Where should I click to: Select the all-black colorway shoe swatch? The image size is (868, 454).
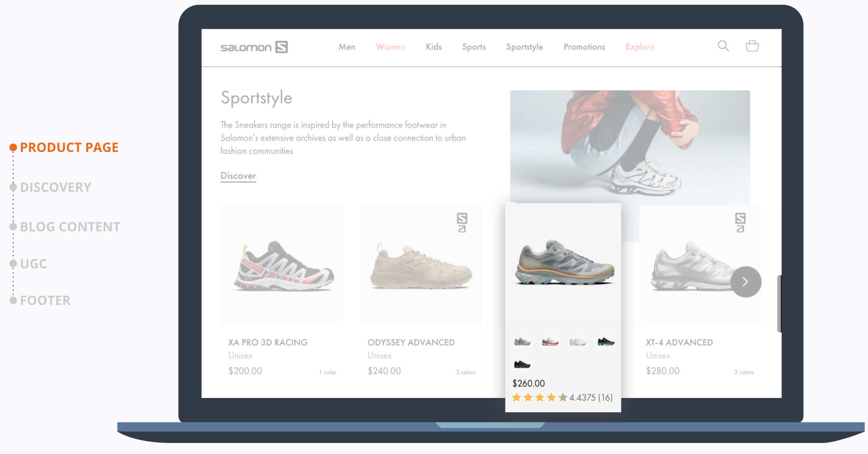[x=522, y=365]
